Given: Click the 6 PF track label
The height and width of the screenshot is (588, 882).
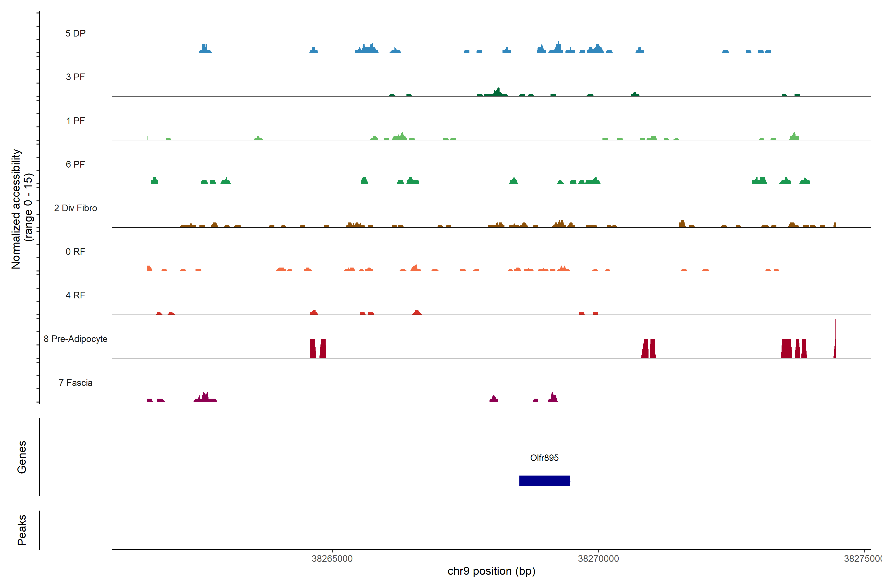Looking at the screenshot, I should pyautogui.click(x=75, y=164).
